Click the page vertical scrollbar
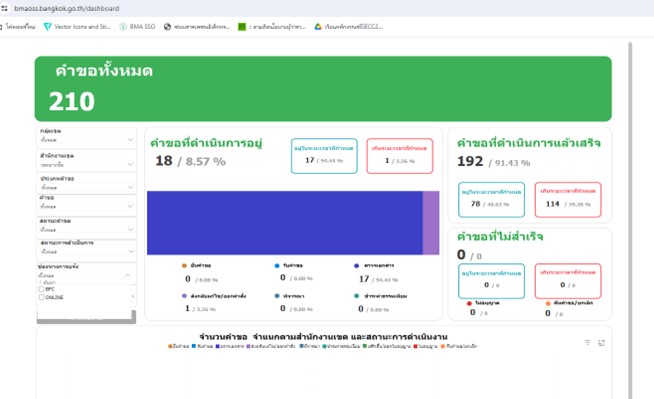The height and width of the screenshot is (399, 654). click(x=630, y=220)
